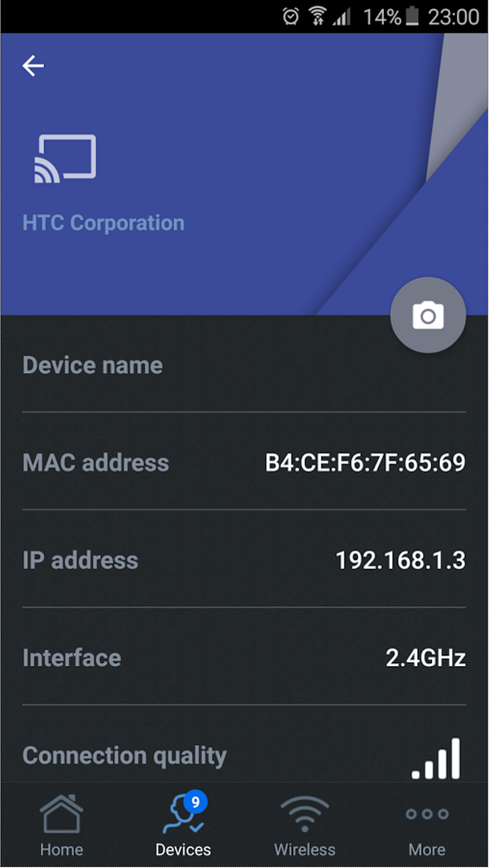Screen dimensions: 489x868
Task: Tap the MAC address B4:CE:F6:7F:65:69
Action: point(365,463)
